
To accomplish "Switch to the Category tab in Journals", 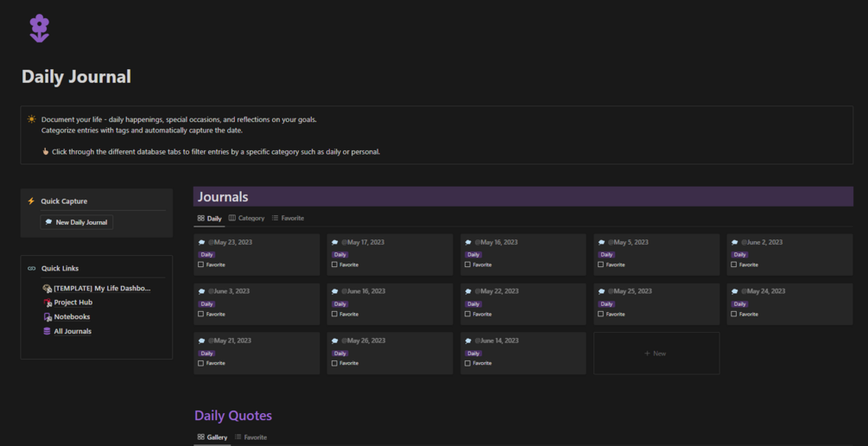I will (x=247, y=219).
